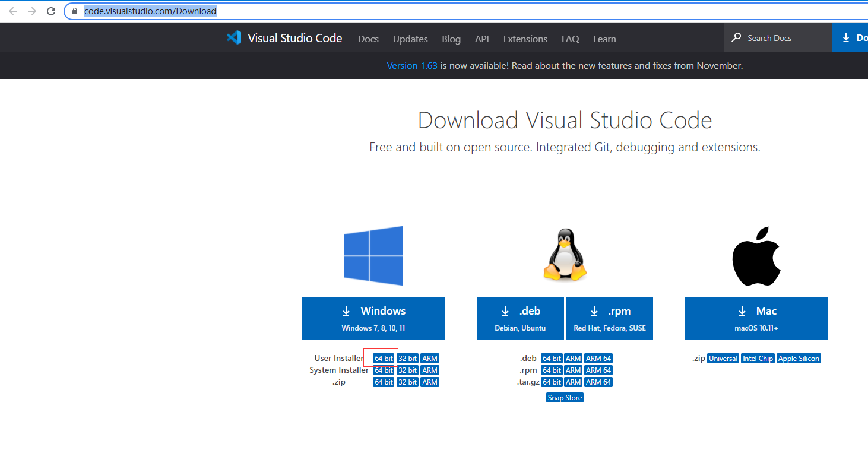Open the Extensions nav item
Screen dimensions: 868x466
point(525,39)
